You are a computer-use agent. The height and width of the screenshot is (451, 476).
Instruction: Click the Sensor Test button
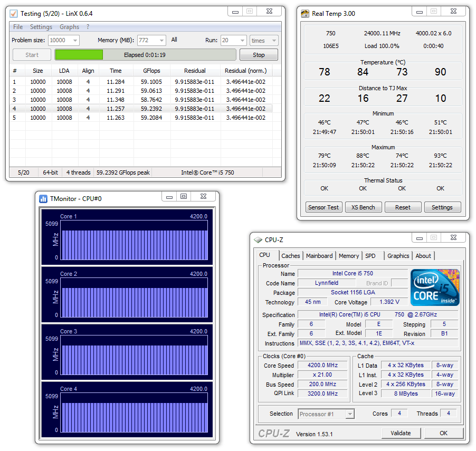[323, 207]
